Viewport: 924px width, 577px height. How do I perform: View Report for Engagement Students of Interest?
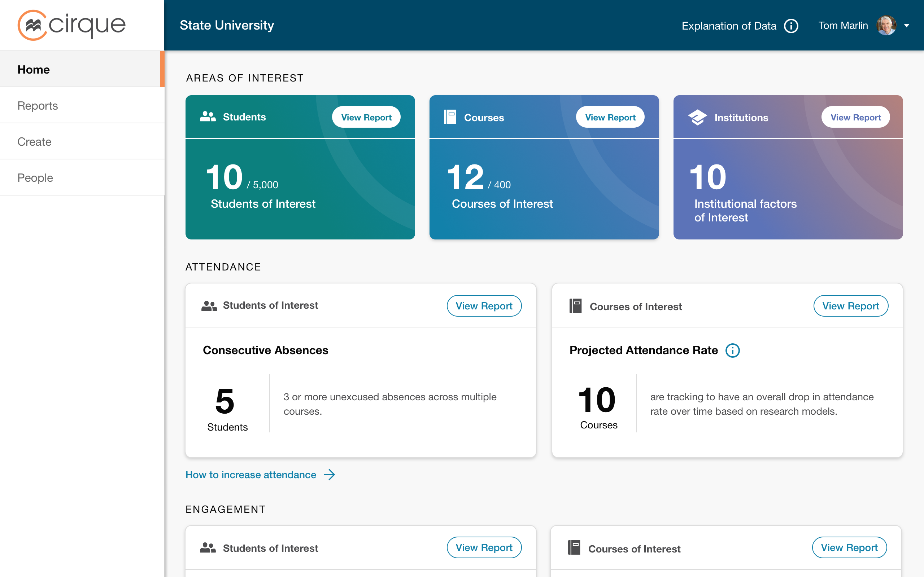[x=484, y=548]
